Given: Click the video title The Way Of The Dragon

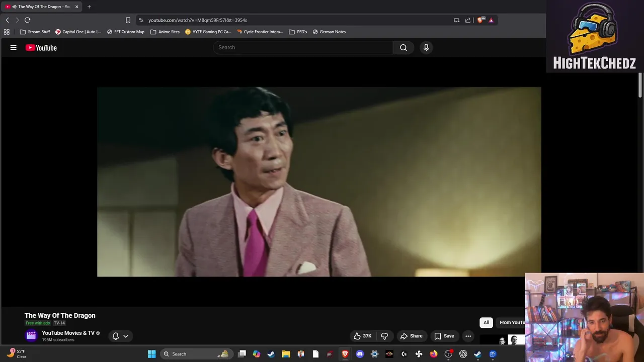Looking at the screenshot, I should [x=60, y=315].
